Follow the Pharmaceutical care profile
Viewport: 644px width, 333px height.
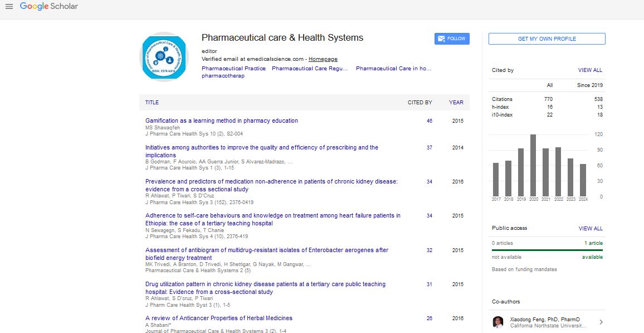coord(452,38)
